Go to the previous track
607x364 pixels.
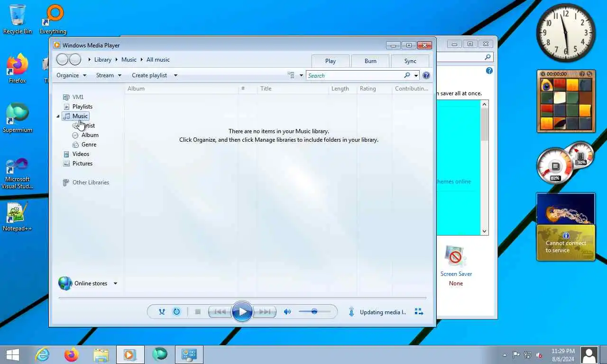tap(220, 311)
